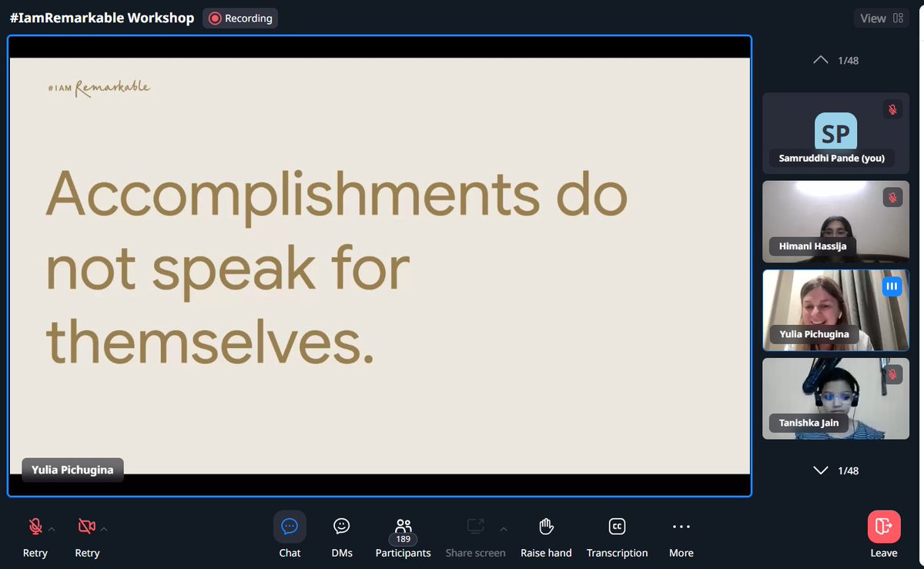Turn on camera via Retry camera icon
Image resolution: width=924 pixels, height=569 pixels.
pos(87,527)
